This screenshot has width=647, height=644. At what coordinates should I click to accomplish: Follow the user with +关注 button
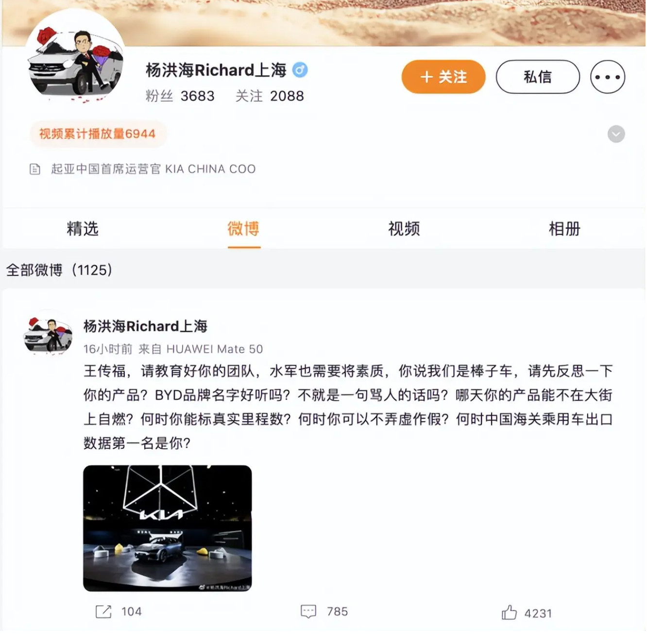pyautogui.click(x=443, y=77)
